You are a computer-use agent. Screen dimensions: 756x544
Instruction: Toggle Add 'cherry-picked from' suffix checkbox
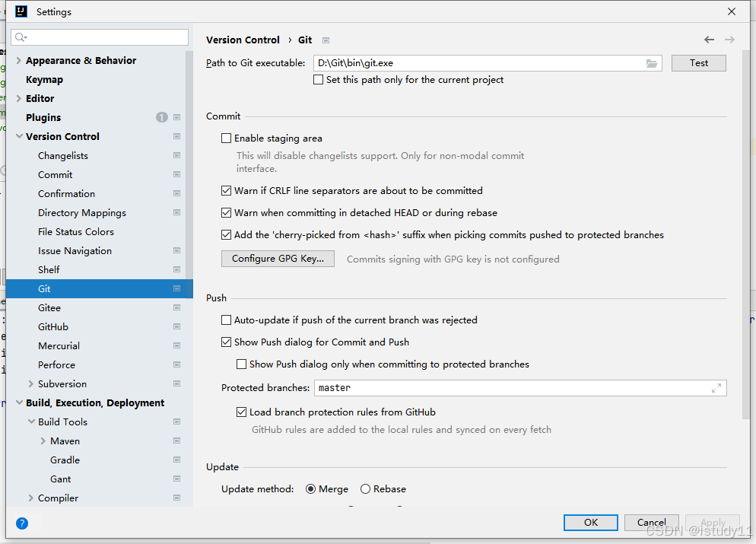[x=226, y=235]
